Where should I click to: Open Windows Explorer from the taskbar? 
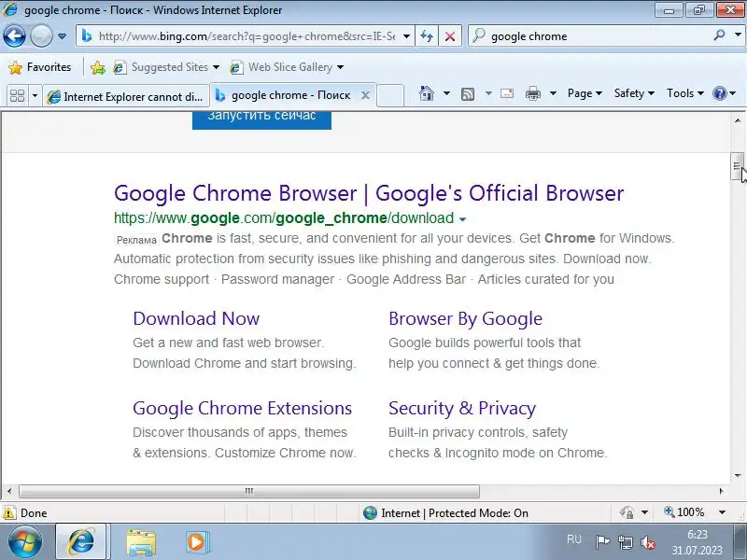click(x=141, y=542)
